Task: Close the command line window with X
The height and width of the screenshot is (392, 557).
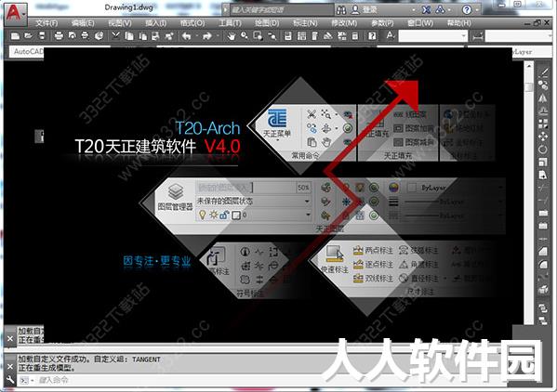Action: coord(10,366)
